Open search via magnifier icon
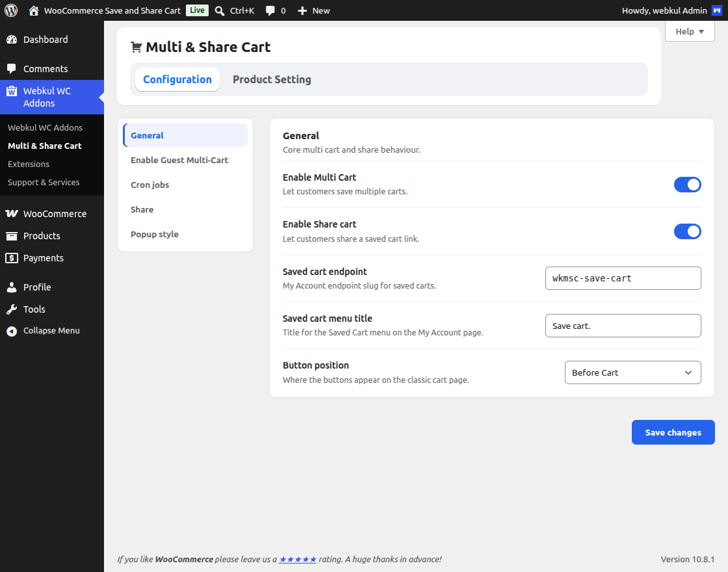728x572 pixels. (x=220, y=10)
